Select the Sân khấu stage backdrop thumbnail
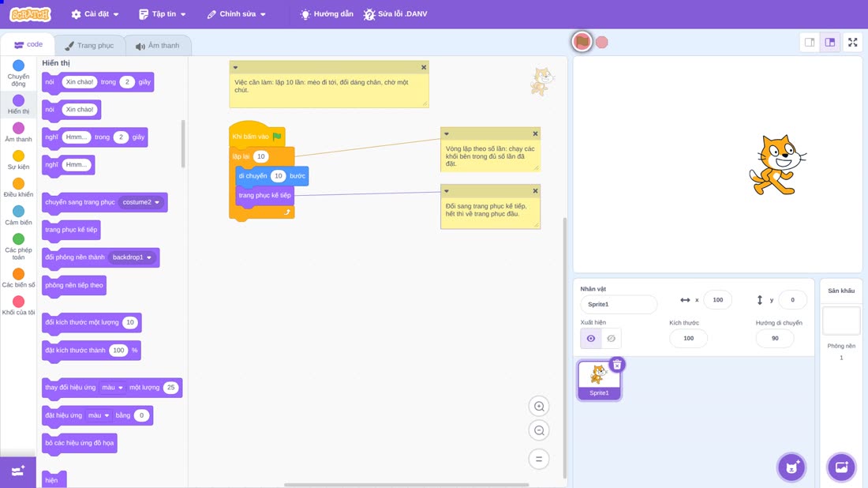The width and height of the screenshot is (868, 488). (x=841, y=321)
